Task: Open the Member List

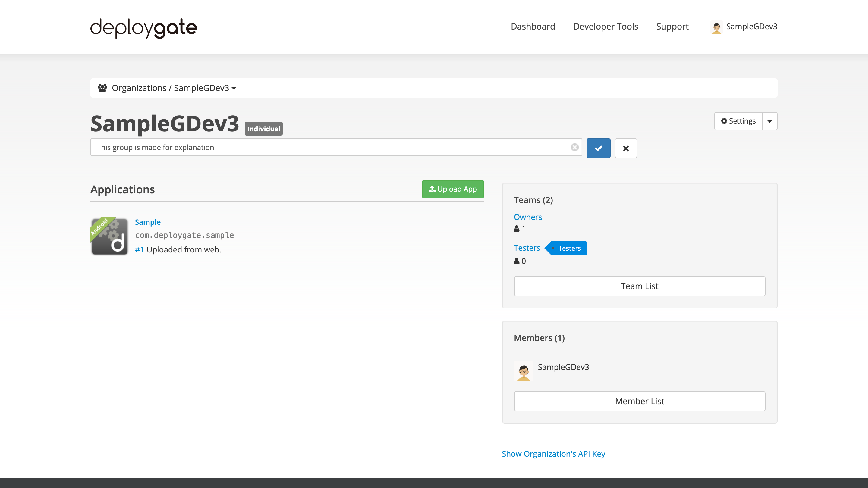Action: (x=640, y=401)
